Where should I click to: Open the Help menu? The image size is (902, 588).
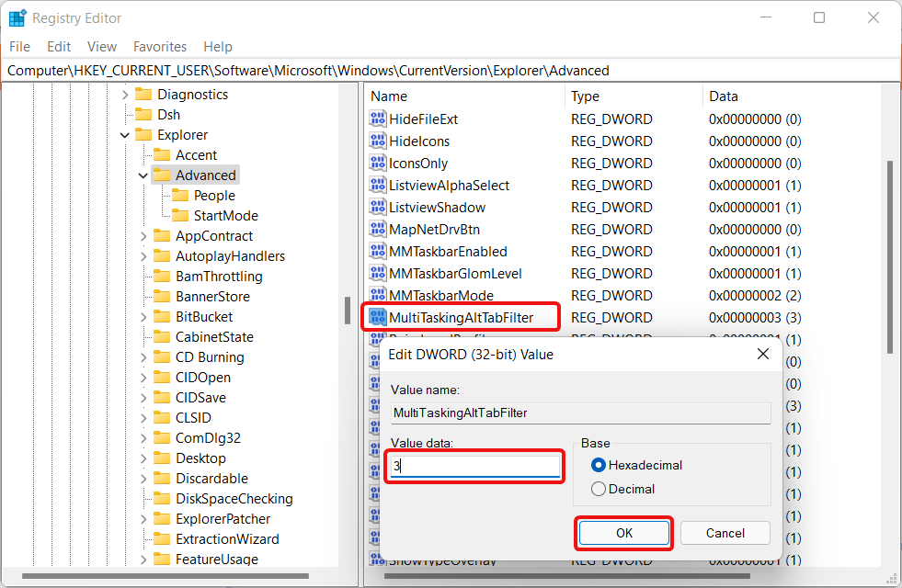[217, 47]
